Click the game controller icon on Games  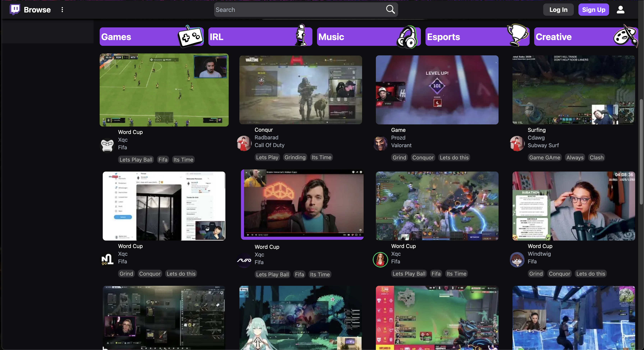pyautogui.click(x=190, y=37)
